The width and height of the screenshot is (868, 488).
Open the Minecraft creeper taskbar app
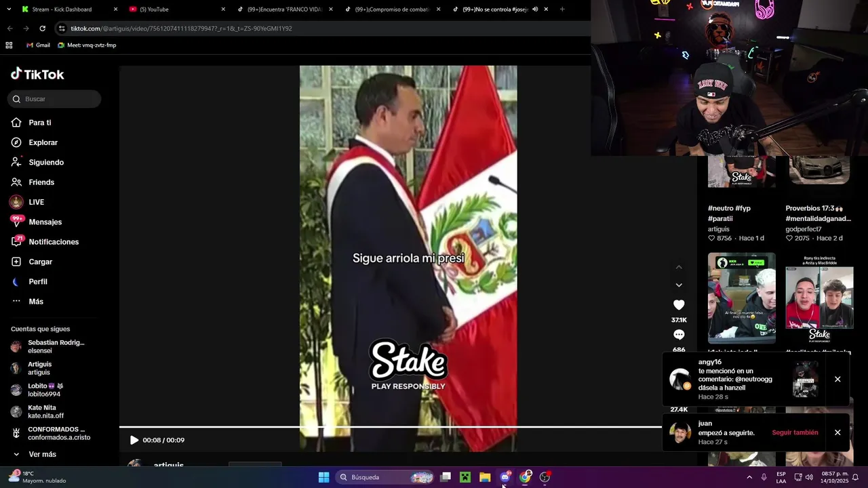point(465,477)
